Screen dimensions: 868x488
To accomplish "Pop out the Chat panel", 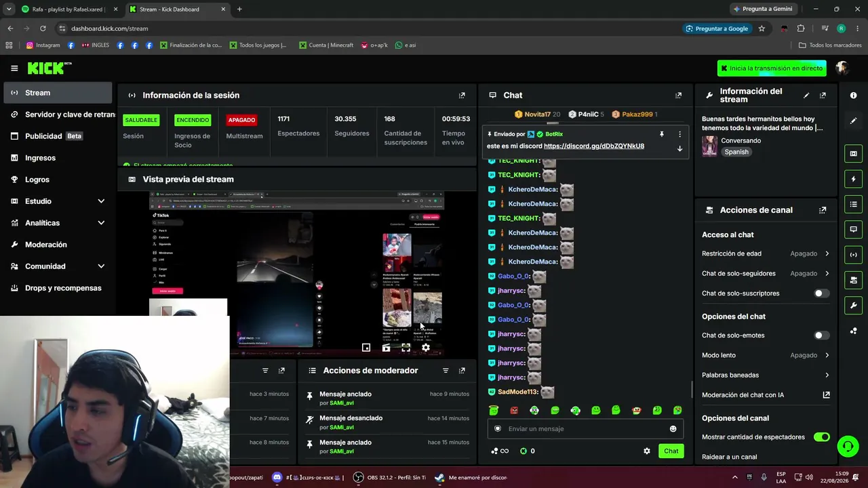I will click(x=678, y=96).
